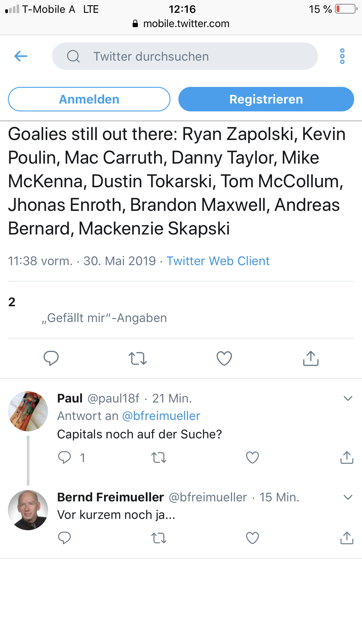Expand the chevron menu on Paul's tweet
This screenshot has height=644, width=362.
[348, 398]
